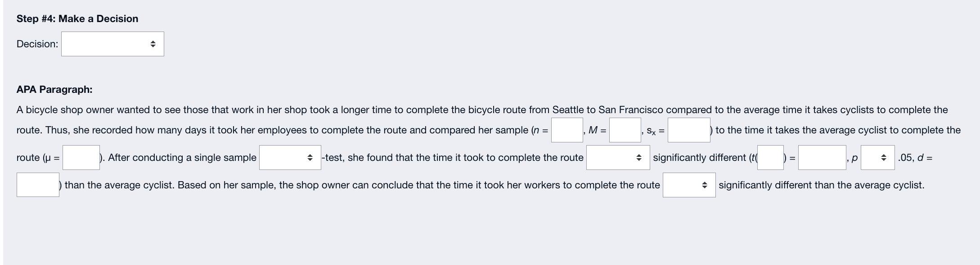Click the t degrees of freedom input
Viewport: 980px width, 265px height.
770,158
